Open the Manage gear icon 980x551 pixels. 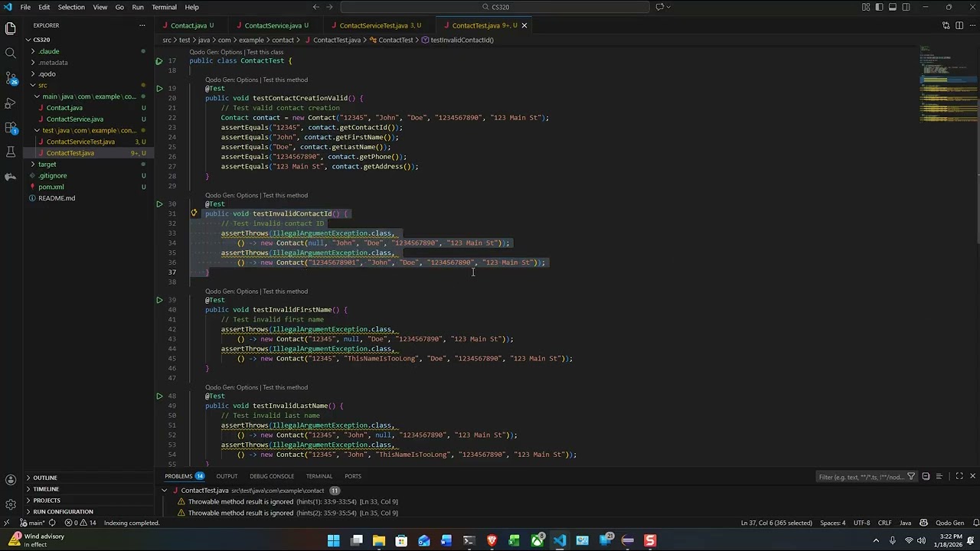pos(11,504)
